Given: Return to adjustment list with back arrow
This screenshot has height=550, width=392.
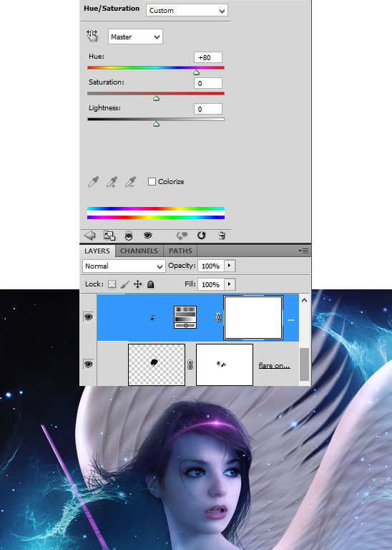Looking at the screenshot, I should coord(90,236).
